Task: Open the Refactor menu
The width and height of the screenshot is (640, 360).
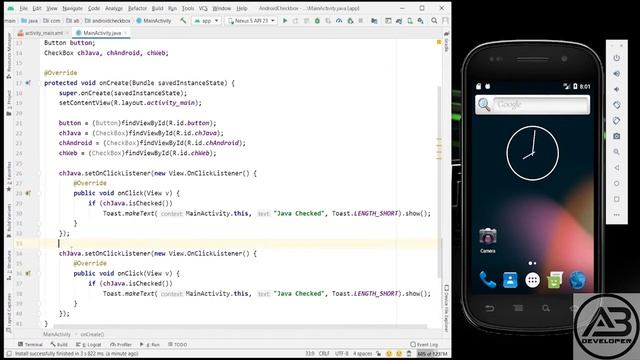Action: [x=138, y=8]
